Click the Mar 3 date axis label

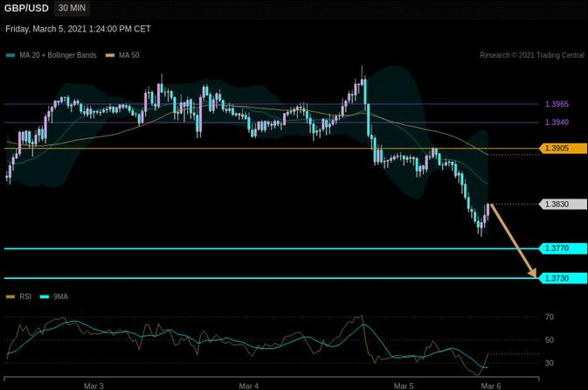(93, 386)
